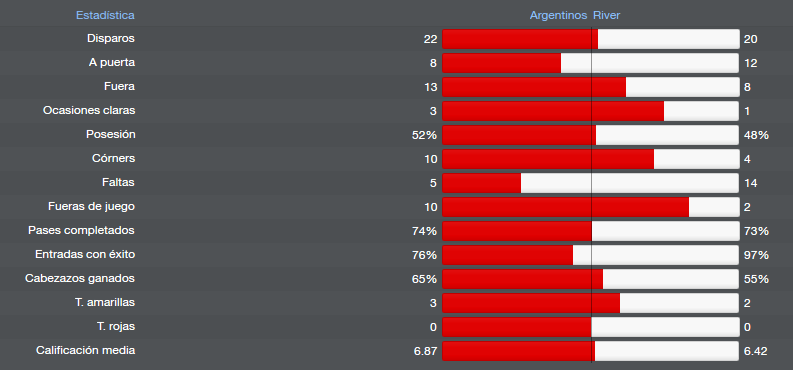Select the T. rojas row label

(x=116, y=327)
